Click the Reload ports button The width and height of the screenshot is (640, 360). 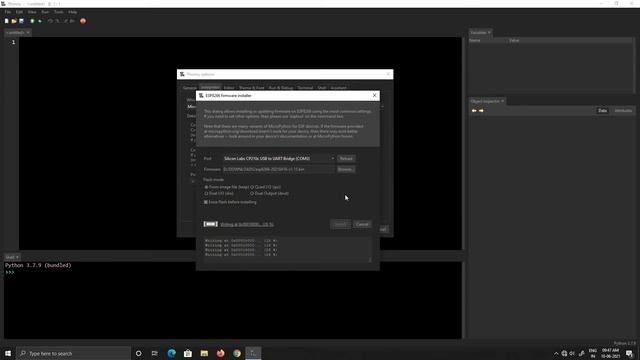[346, 158]
